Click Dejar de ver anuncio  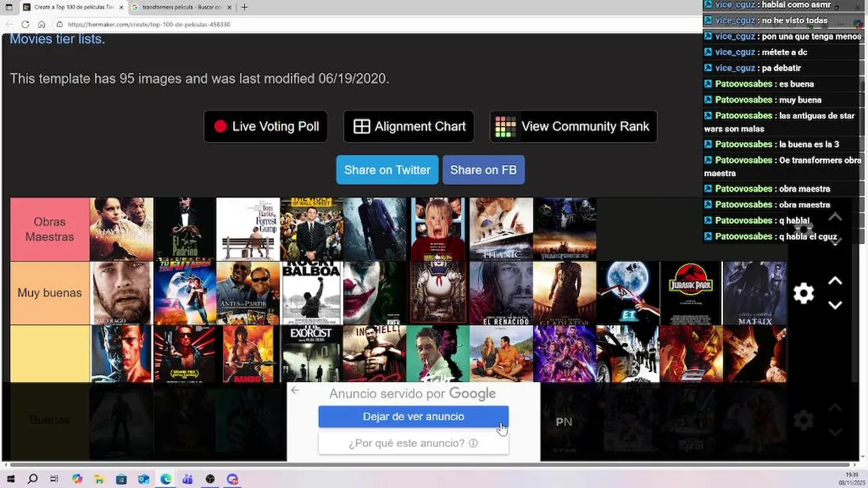pos(414,417)
